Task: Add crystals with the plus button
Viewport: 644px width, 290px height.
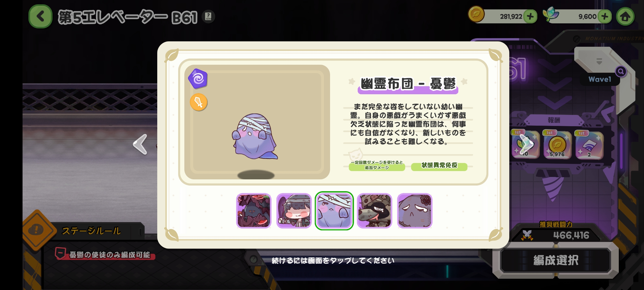Action: (x=605, y=16)
